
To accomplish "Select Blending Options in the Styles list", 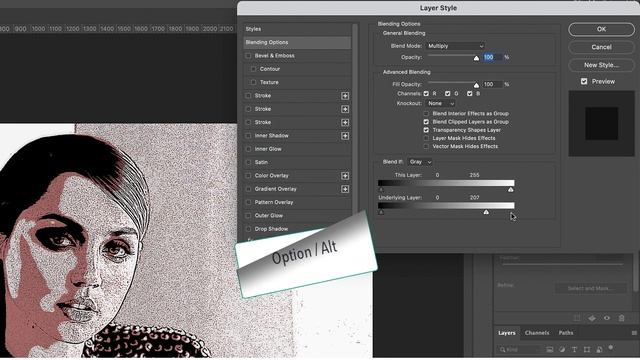I will pyautogui.click(x=297, y=42).
